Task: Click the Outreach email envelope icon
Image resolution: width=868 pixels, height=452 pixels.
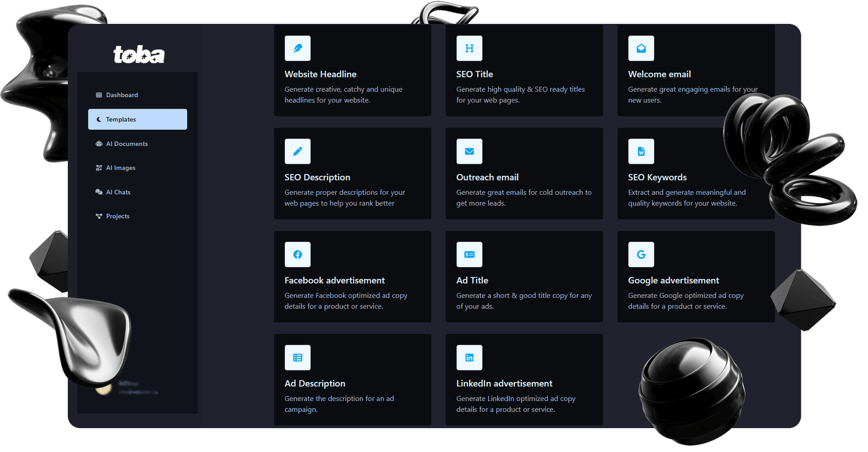Action: tap(469, 151)
